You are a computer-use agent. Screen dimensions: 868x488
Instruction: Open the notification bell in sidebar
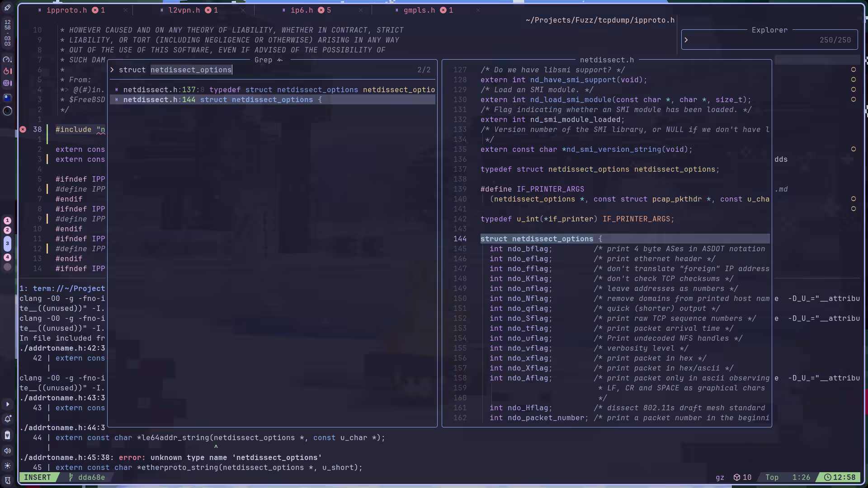[7, 419]
